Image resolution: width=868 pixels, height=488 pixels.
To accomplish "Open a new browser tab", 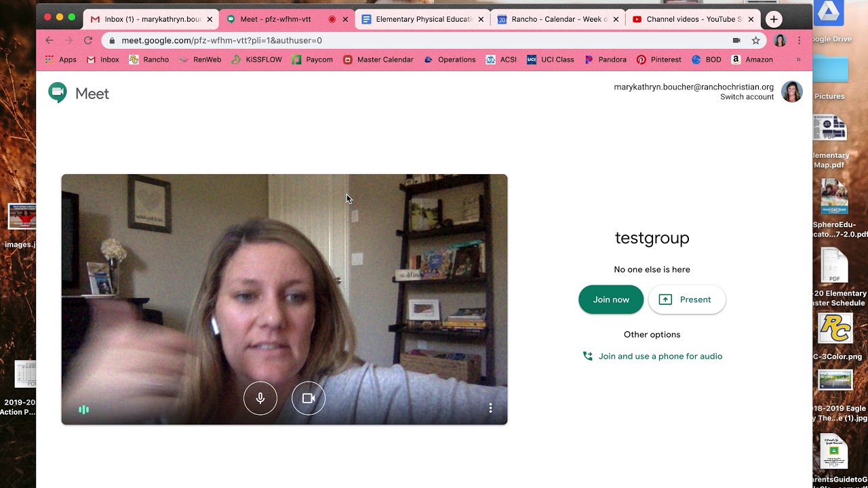I will coord(774,19).
